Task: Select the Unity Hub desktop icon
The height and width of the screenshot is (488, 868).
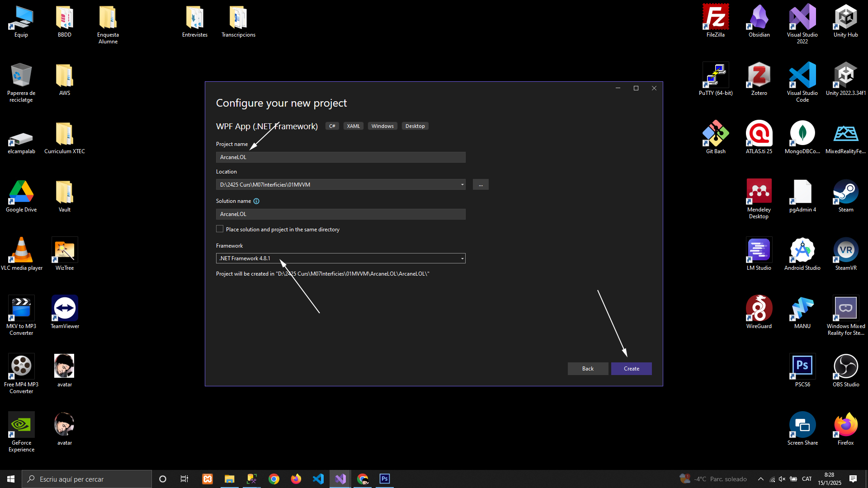Action: [x=845, y=21]
